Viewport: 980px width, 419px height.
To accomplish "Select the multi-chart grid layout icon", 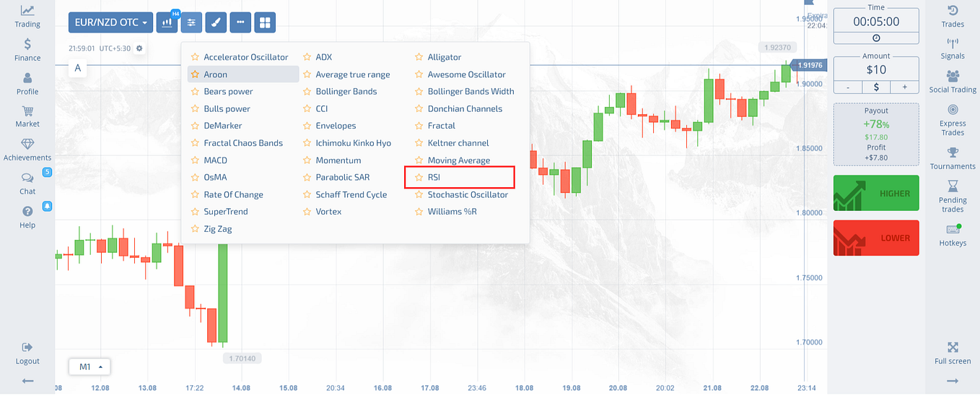I will (265, 22).
